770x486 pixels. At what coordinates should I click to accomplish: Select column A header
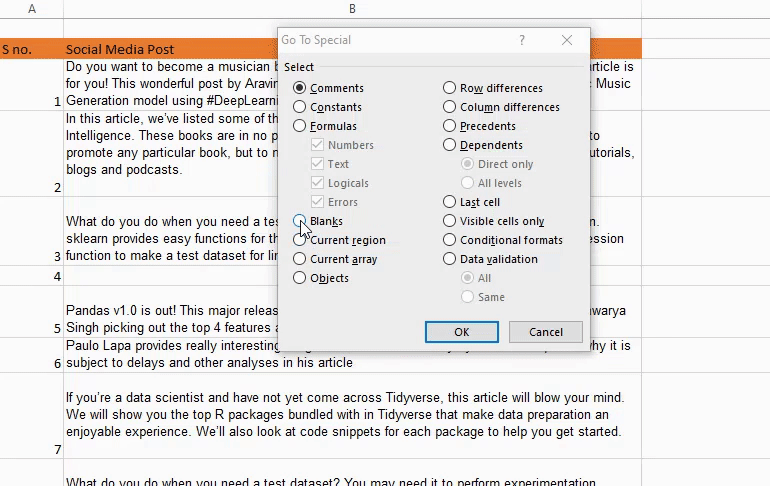click(32, 9)
